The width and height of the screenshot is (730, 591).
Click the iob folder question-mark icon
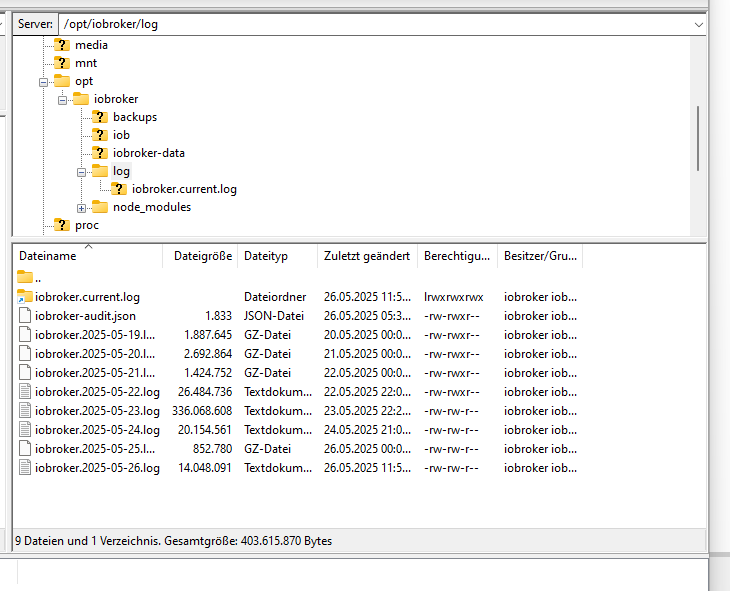[x=100, y=135]
